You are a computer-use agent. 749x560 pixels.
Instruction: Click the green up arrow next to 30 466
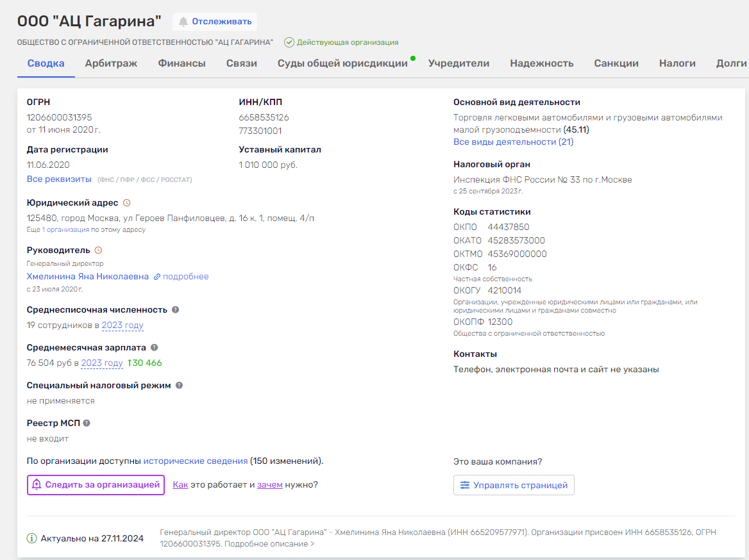(129, 363)
